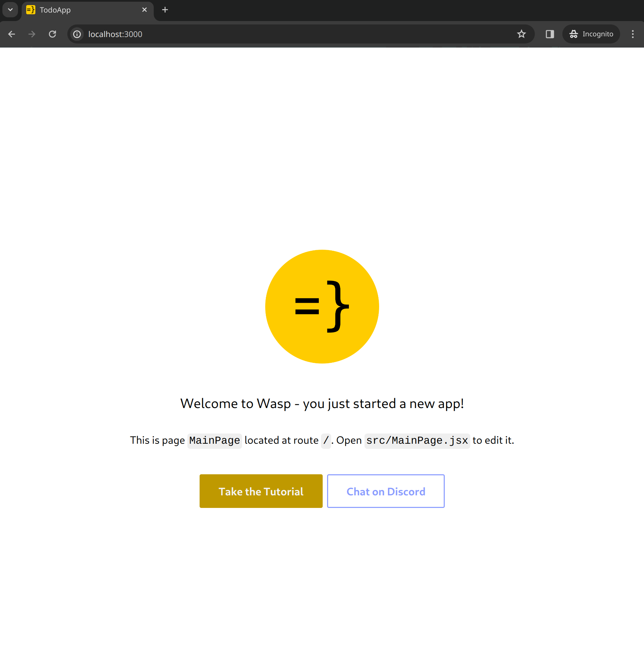
Task: Toggle the browser side panel
Action: tap(550, 34)
